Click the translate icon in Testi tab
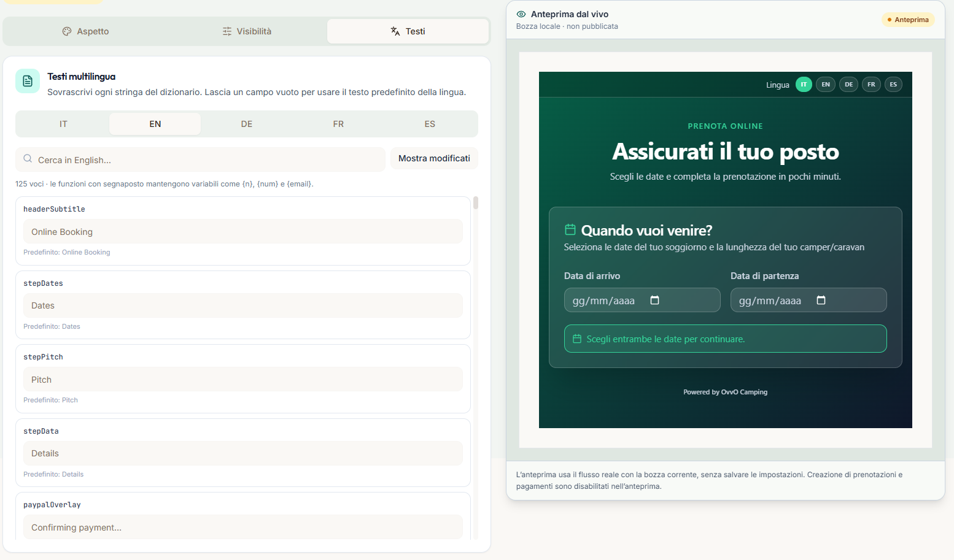 (395, 31)
